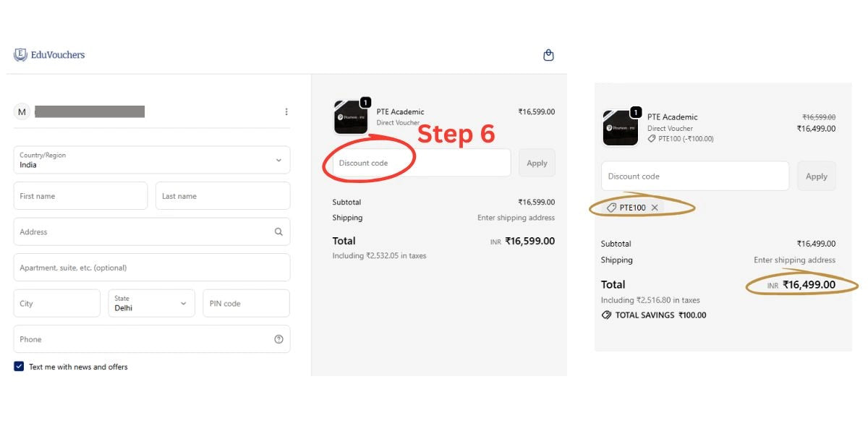This screenshot has width=868, height=434.
Task: Focus the City field
Action: (57, 303)
